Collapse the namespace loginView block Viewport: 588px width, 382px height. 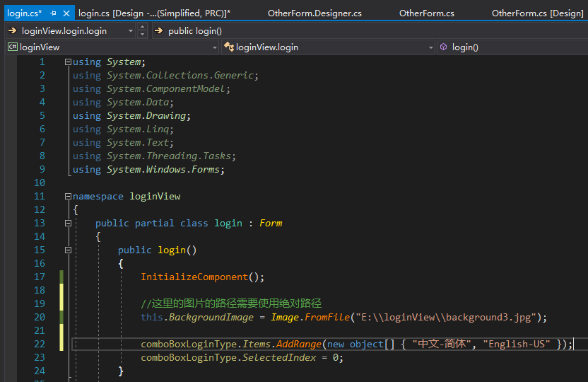pos(68,196)
